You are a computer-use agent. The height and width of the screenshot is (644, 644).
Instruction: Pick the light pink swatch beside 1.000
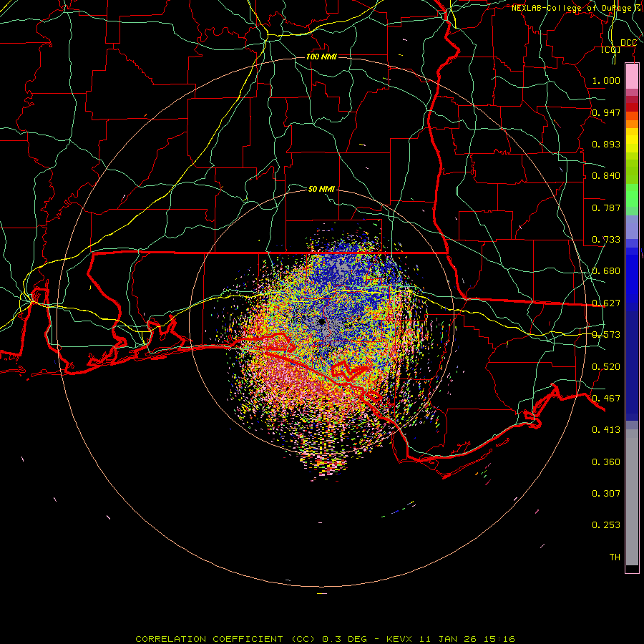pyautogui.click(x=632, y=77)
